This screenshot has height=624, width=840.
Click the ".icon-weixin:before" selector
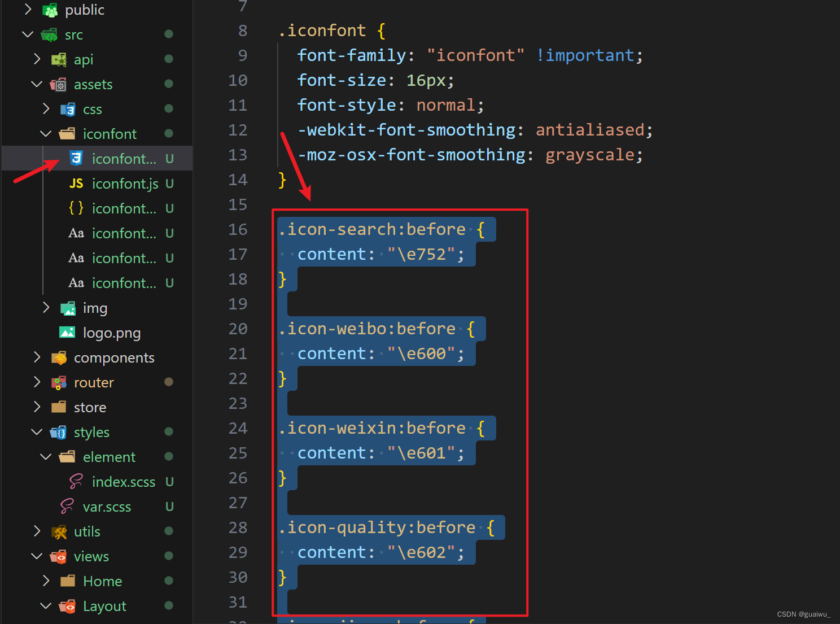[372, 428]
